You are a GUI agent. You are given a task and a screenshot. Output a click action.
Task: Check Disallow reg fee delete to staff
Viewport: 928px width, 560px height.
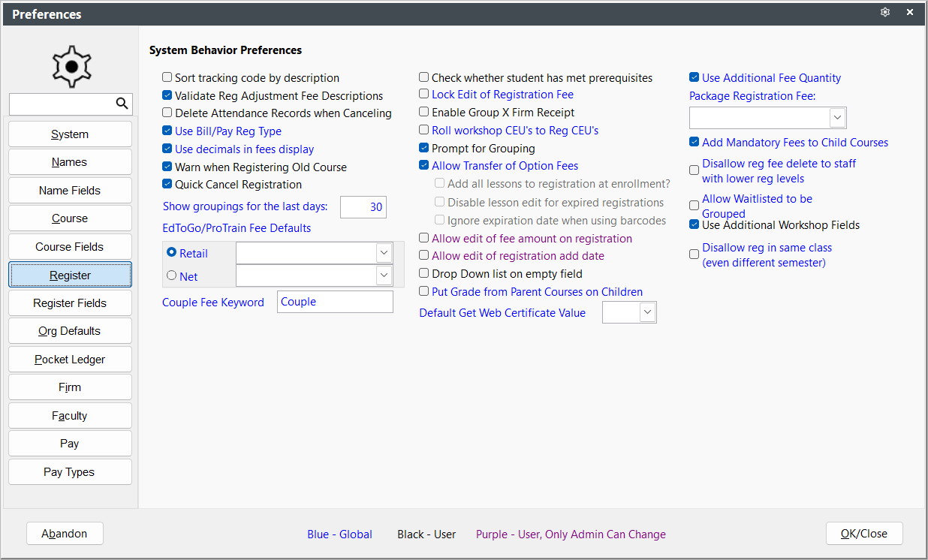click(x=694, y=170)
